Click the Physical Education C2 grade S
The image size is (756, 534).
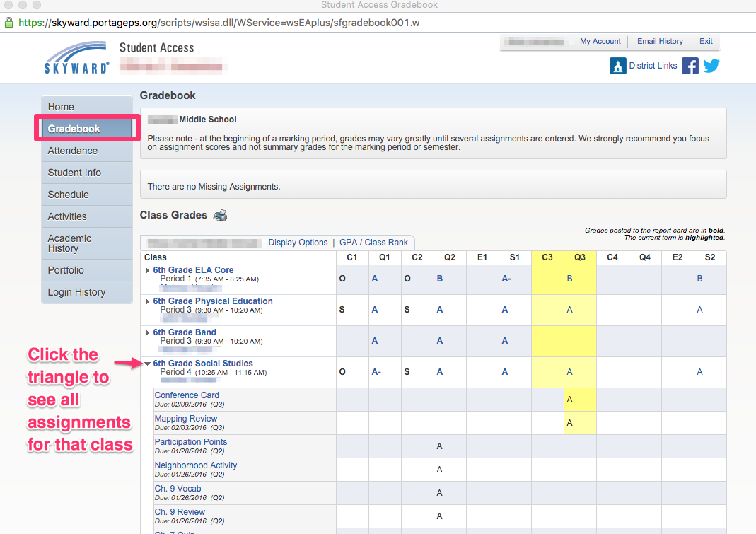tap(407, 310)
